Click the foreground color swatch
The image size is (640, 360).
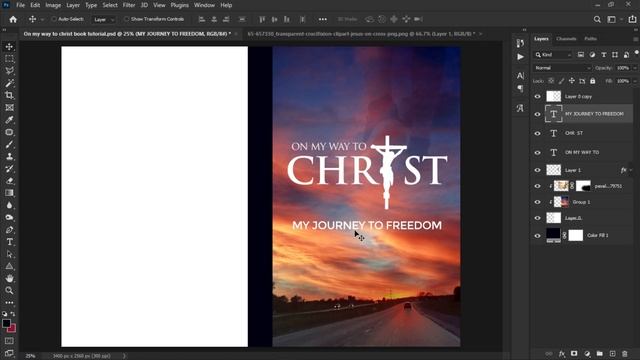pos(6,323)
